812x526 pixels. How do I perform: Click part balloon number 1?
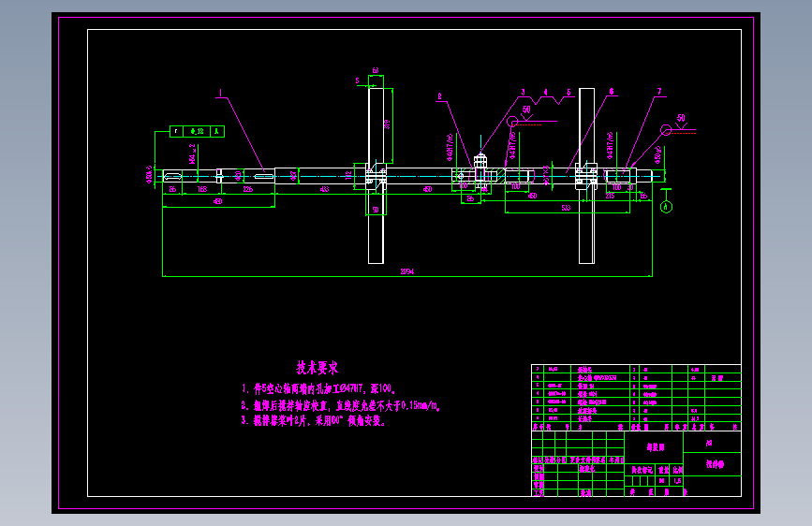tap(221, 94)
